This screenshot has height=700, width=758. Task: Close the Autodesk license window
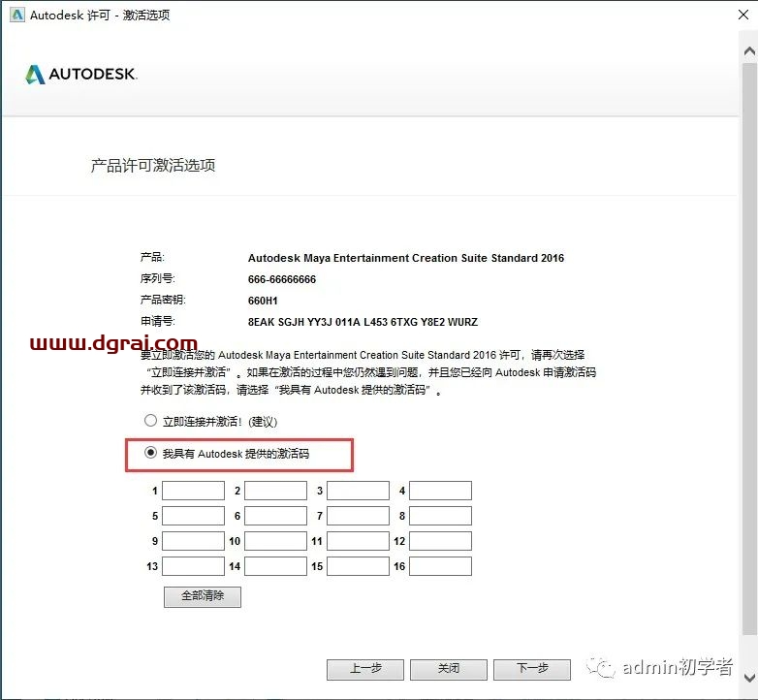743,15
